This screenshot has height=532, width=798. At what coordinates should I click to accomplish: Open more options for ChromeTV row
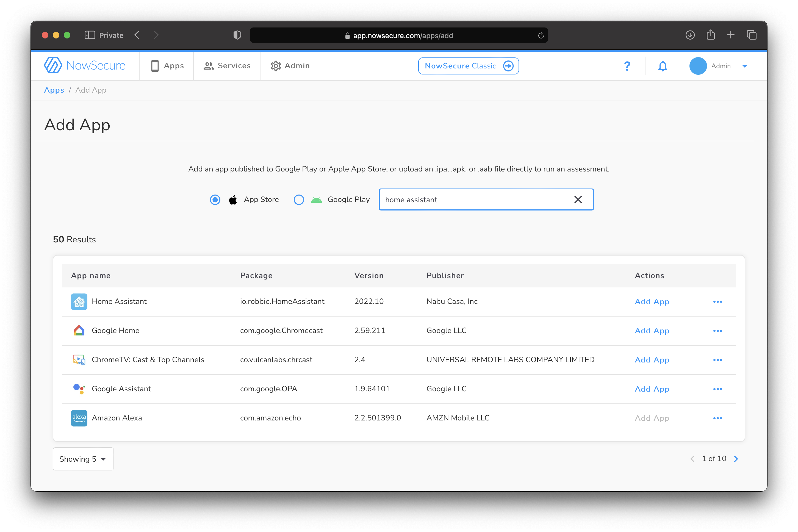pyautogui.click(x=717, y=360)
